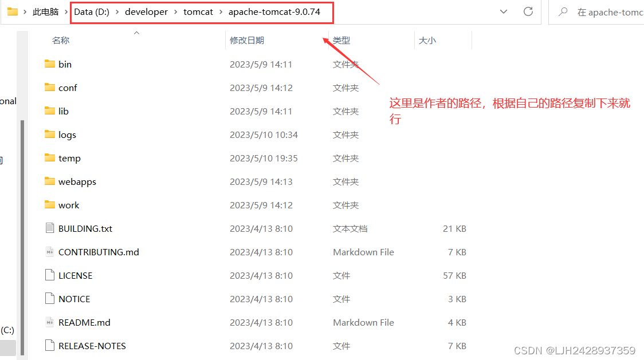
Task: Click the LICENSE file icon
Action: [50, 275]
